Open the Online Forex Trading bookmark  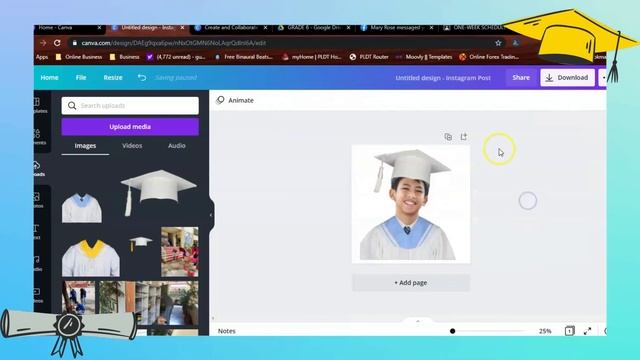(x=489, y=57)
